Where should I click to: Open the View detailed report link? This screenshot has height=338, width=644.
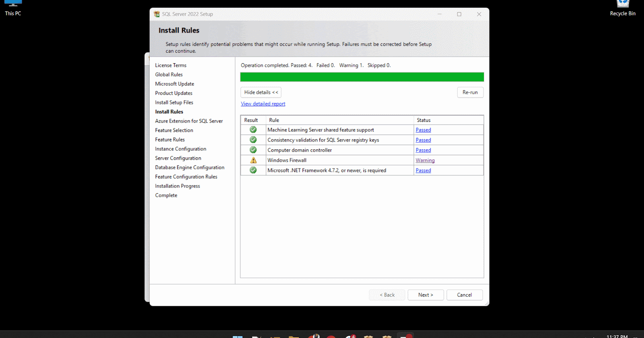(263, 104)
